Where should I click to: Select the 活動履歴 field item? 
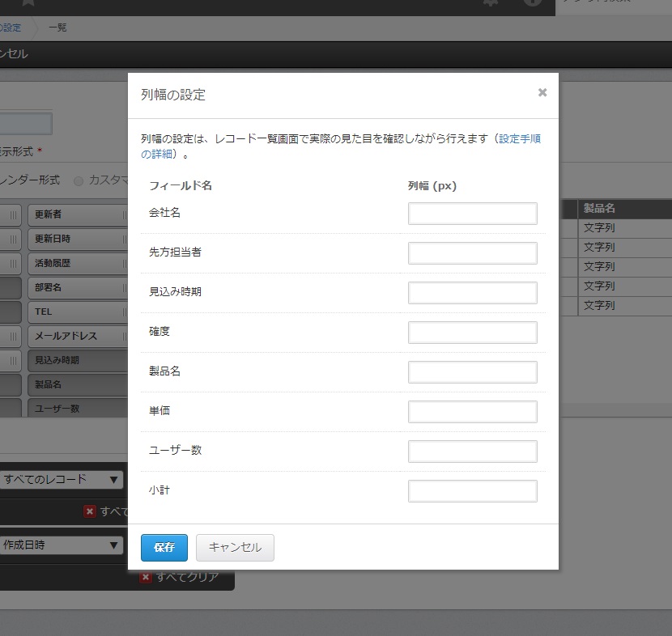78,264
